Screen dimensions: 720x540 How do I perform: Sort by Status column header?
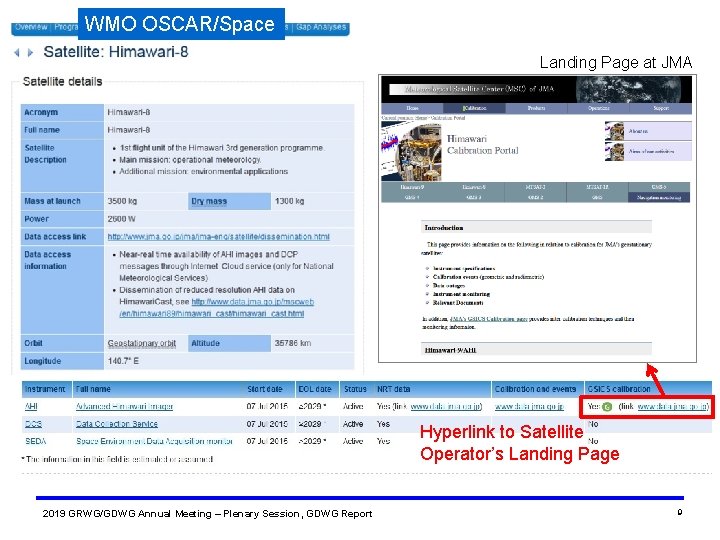pyautogui.click(x=355, y=389)
